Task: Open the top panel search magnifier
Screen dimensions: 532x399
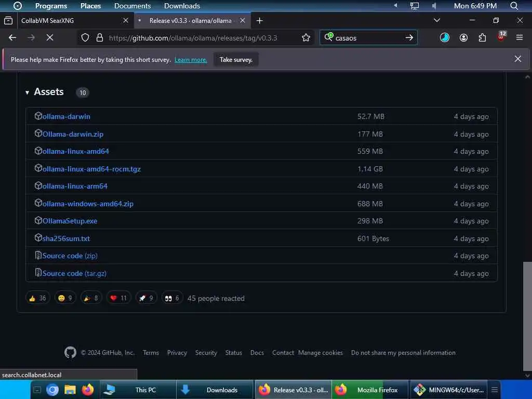Action: pyautogui.click(x=514, y=6)
